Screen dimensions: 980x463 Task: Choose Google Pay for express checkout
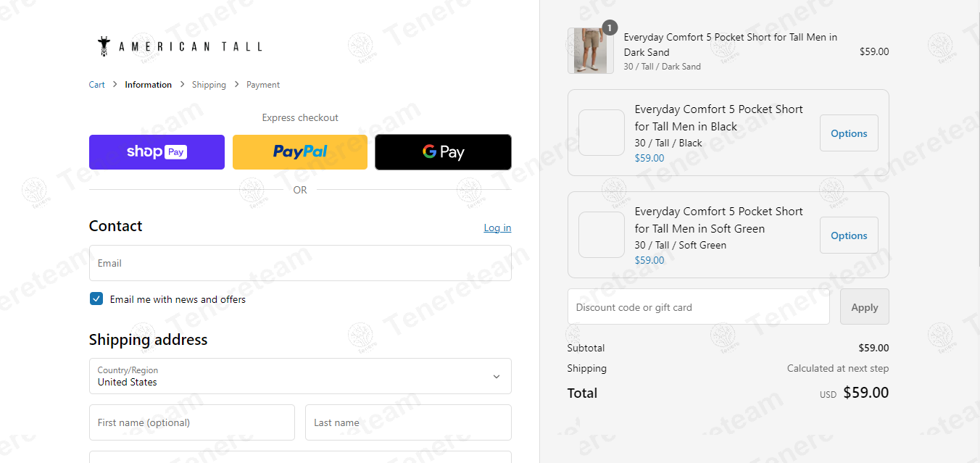coord(443,151)
